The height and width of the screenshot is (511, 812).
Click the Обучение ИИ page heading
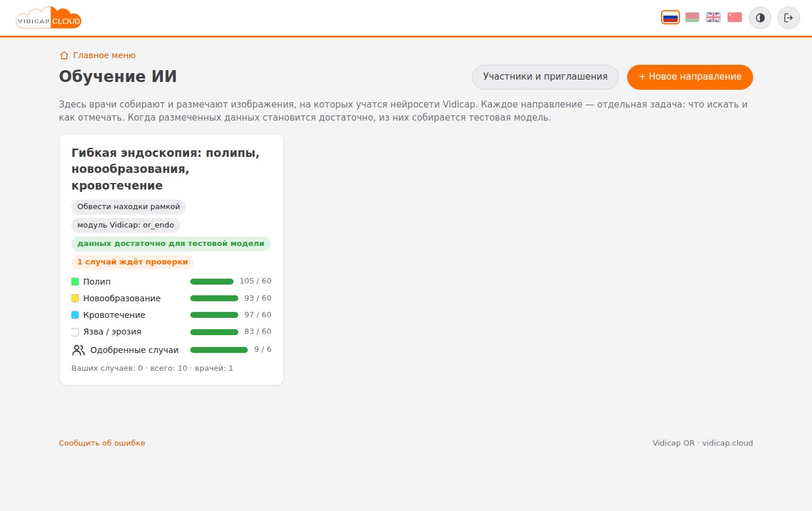[x=118, y=77]
